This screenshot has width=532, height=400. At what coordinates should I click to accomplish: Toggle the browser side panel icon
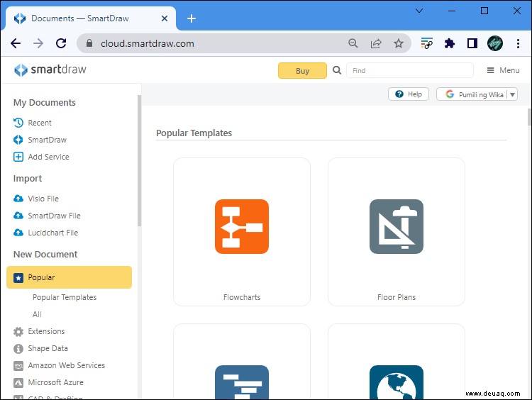pos(472,43)
